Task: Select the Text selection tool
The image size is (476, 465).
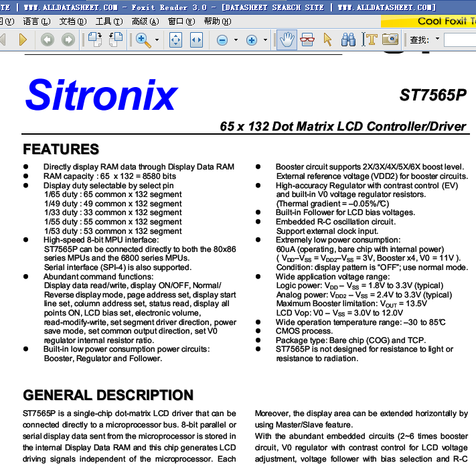Action: [x=369, y=40]
